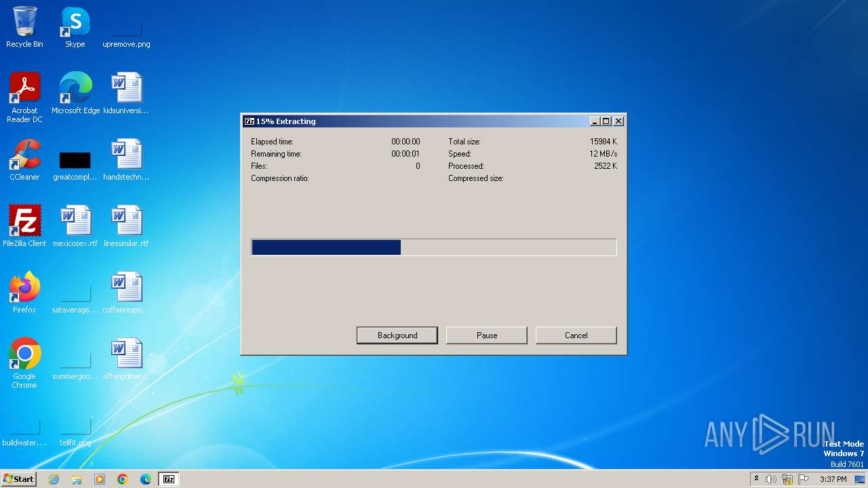Open the Acrobat Reader DC shortcut
This screenshot has width=868, height=488.
(24, 97)
